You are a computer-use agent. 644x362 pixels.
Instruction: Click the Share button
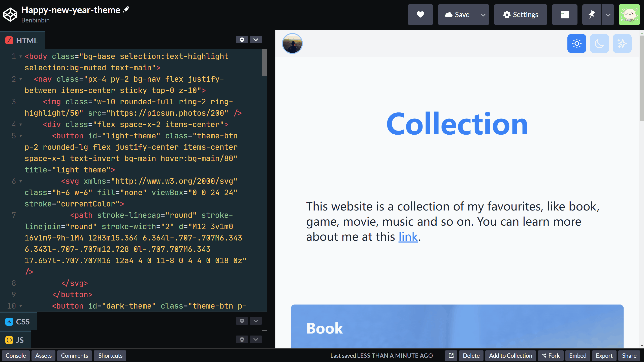pyautogui.click(x=629, y=355)
